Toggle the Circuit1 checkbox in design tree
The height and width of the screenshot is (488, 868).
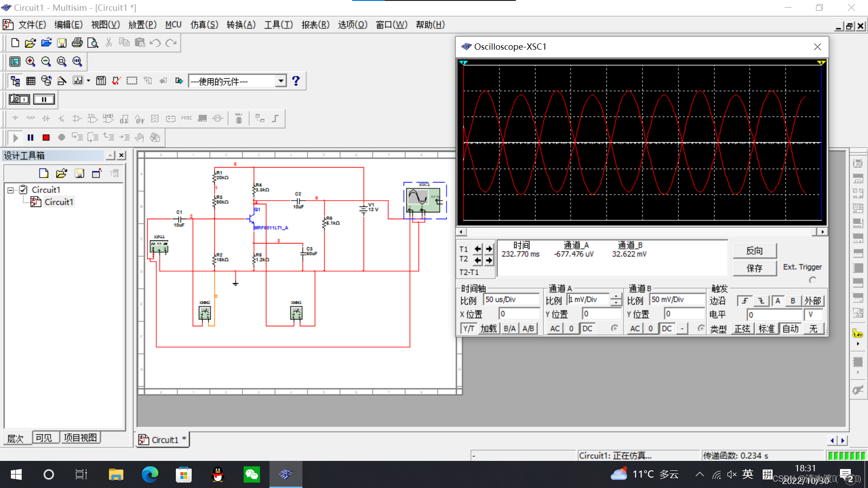[24, 190]
